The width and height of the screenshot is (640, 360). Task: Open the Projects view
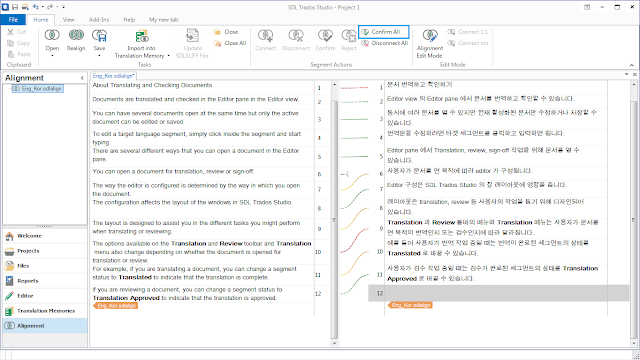(x=45, y=251)
